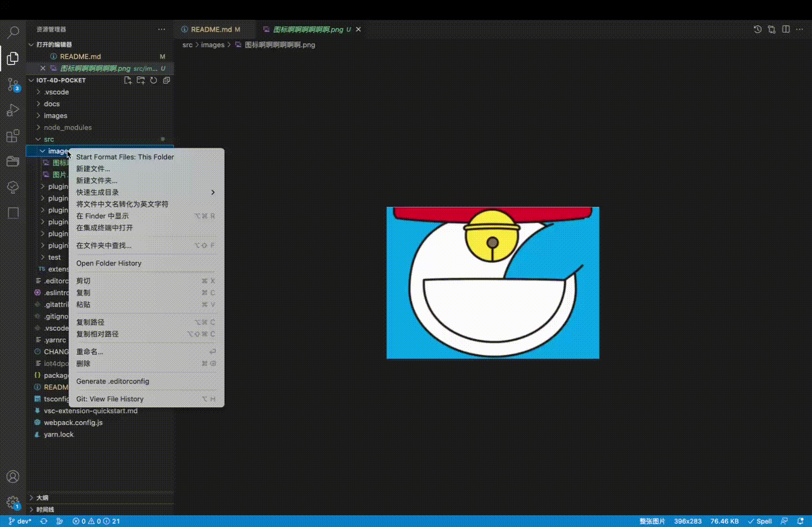This screenshot has height=527, width=812.
Task: Open vsc-extension-quickstart.md in file tree
Action: pyautogui.click(x=101, y=411)
